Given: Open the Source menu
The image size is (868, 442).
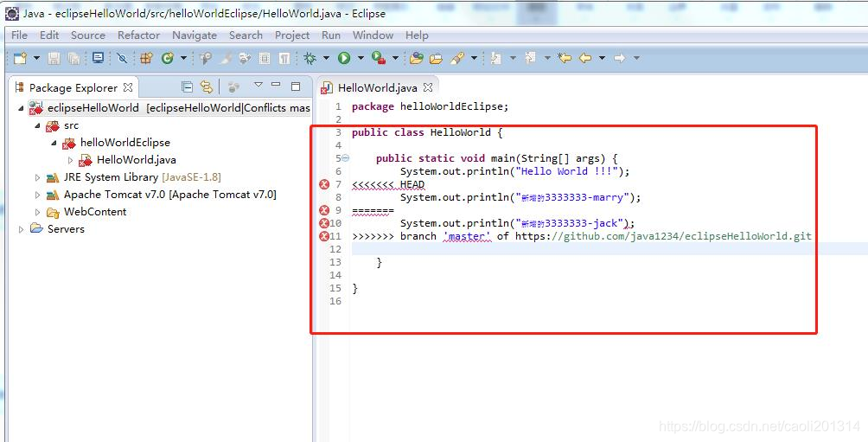Looking at the screenshot, I should (88, 35).
